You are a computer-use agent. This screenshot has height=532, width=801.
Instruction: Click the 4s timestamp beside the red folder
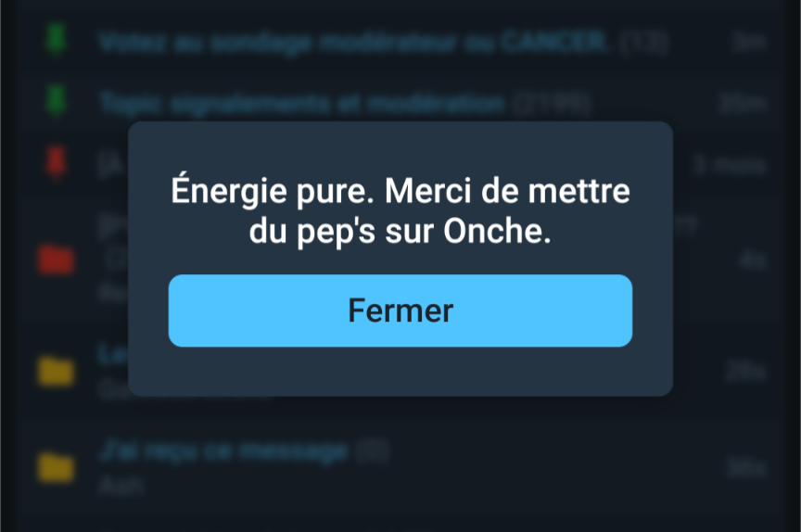coord(753,260)
